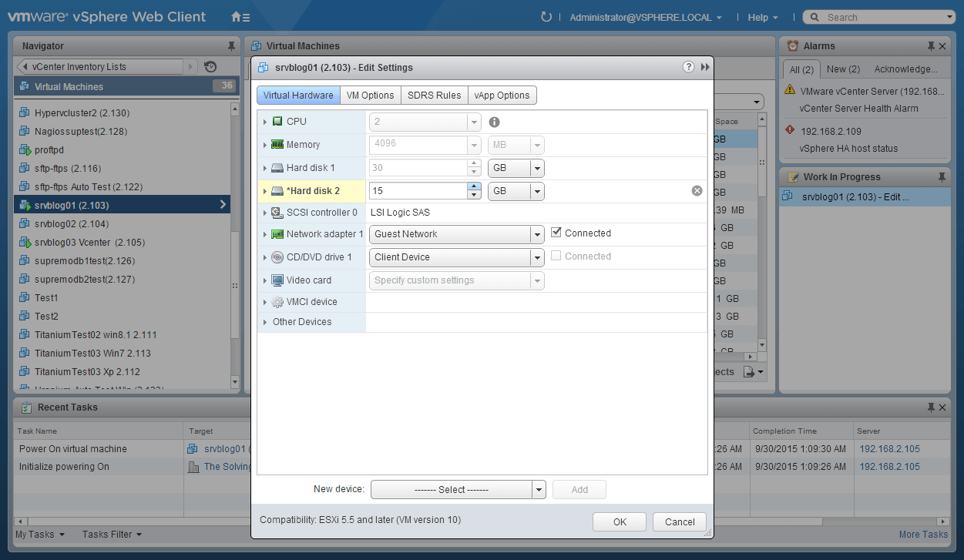Remove Hard disk 2 with X icon
The height and width of the screenshot is (560, 964).
697,191
